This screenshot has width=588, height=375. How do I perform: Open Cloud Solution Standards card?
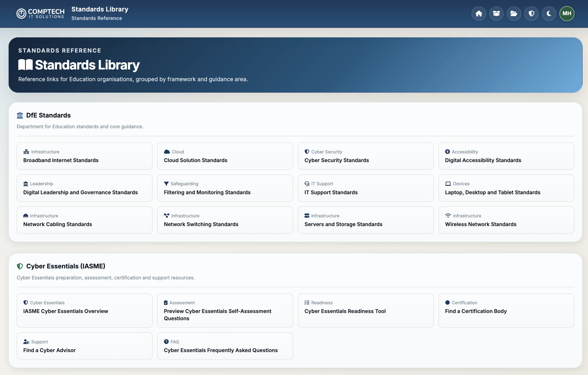pyautogui.click(x=225, y=156)
